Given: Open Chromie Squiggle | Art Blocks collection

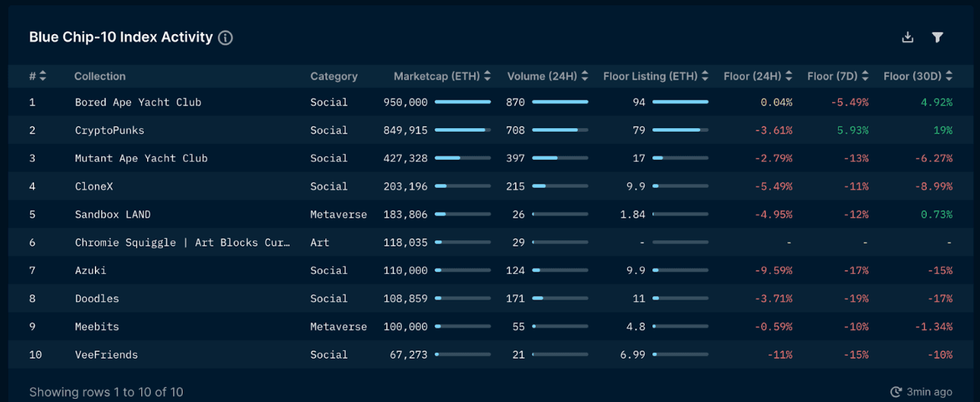Looking at the screenshot, I should [x=182, y=243].
